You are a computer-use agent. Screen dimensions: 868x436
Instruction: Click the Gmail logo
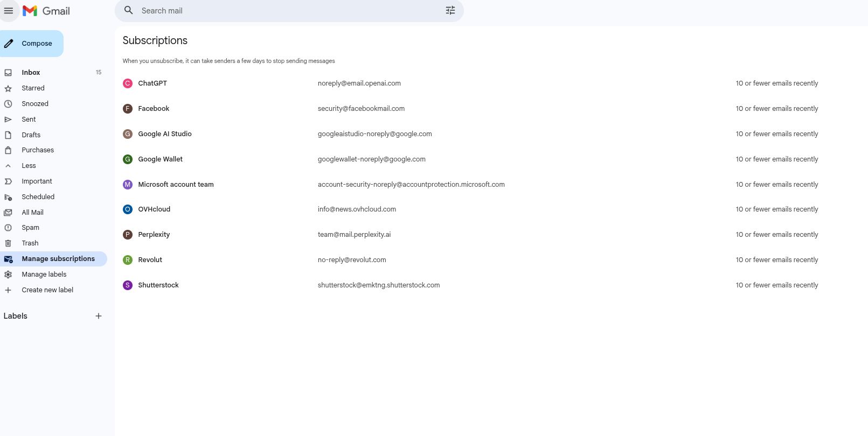(x=46, y=11)
